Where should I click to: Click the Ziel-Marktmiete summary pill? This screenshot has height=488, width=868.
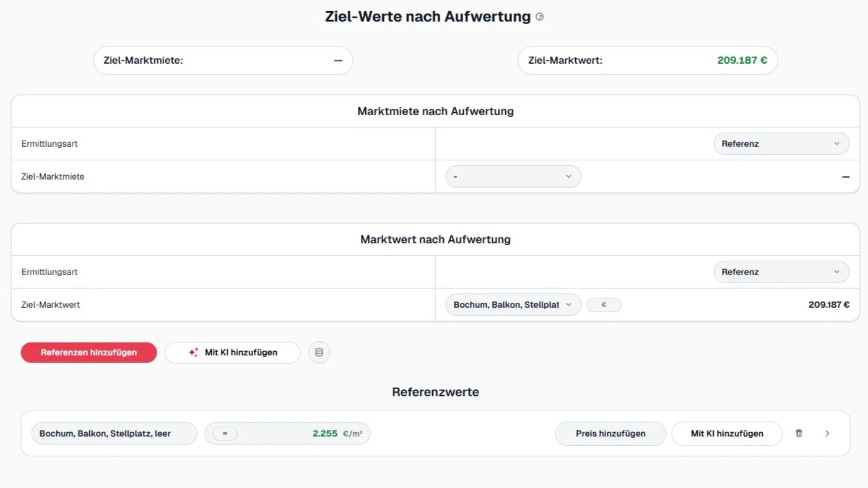click(223, 61)
